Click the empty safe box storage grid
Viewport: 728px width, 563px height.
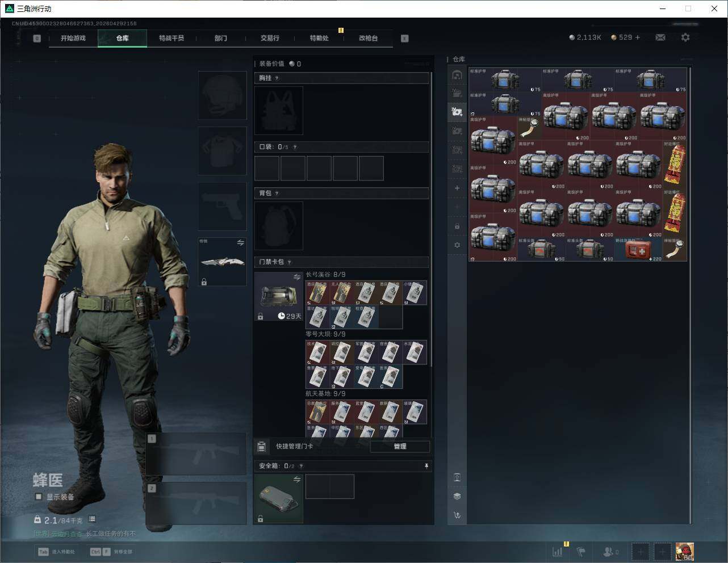(330, 486)
